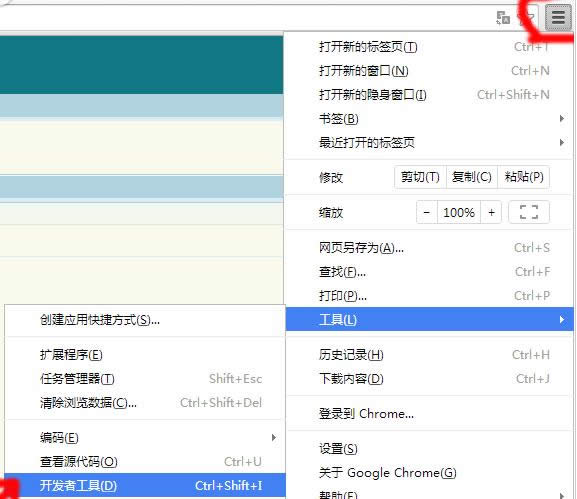577x499 pixels.
Task: Increase zoom with the plus button
Action: 491,212
